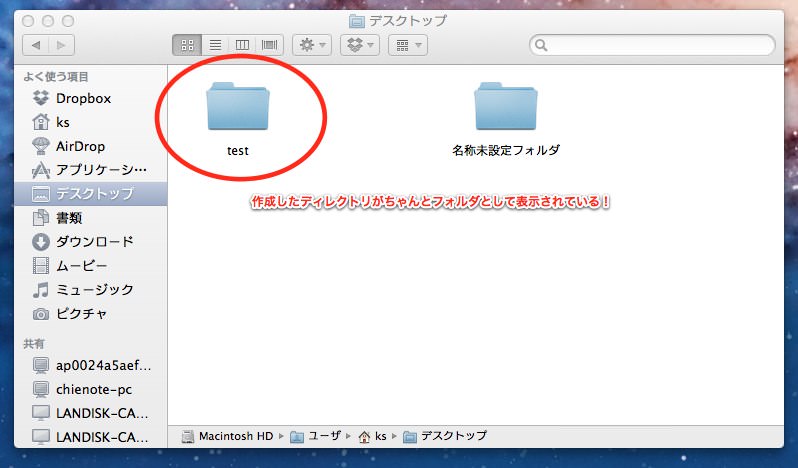Click the 名称未設定フォルダ name label

pos(506,150)
